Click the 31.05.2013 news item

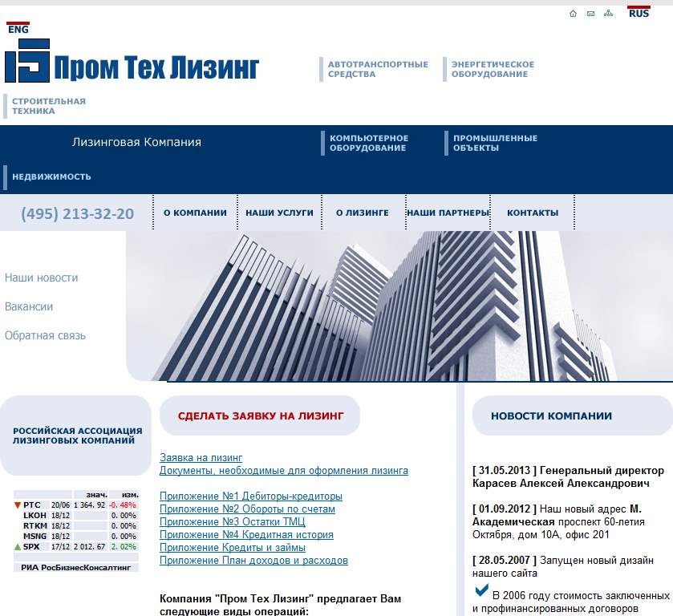568,477
